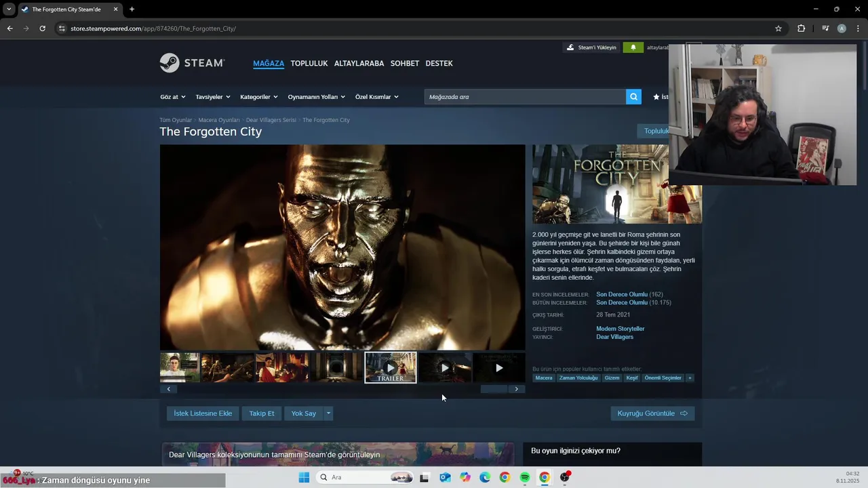Click the Yok Say button
The height and width of the screenshot is (488, 868).
click(304, 413)
